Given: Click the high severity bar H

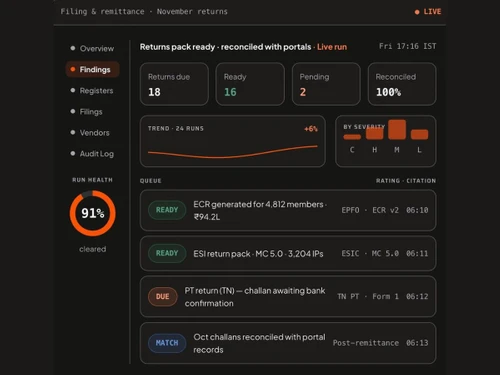Looking at the screenshot, I should (374, 133).
